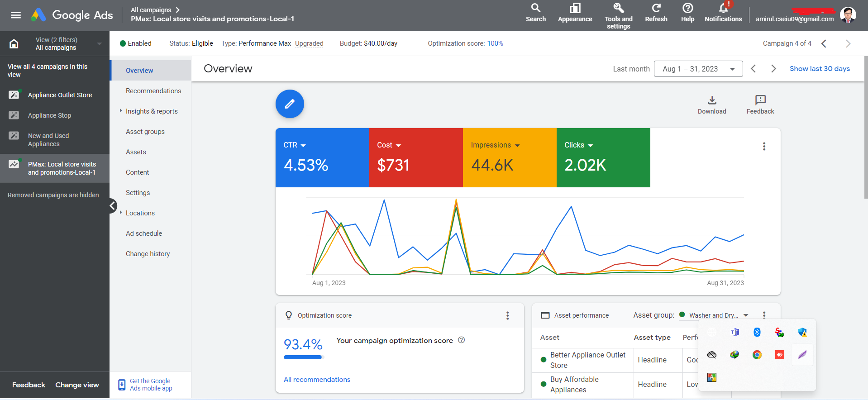The width and height of the screenshot is (868, 400).
Task: Open the Clicks metric dropdown
Action: point(579,145)
